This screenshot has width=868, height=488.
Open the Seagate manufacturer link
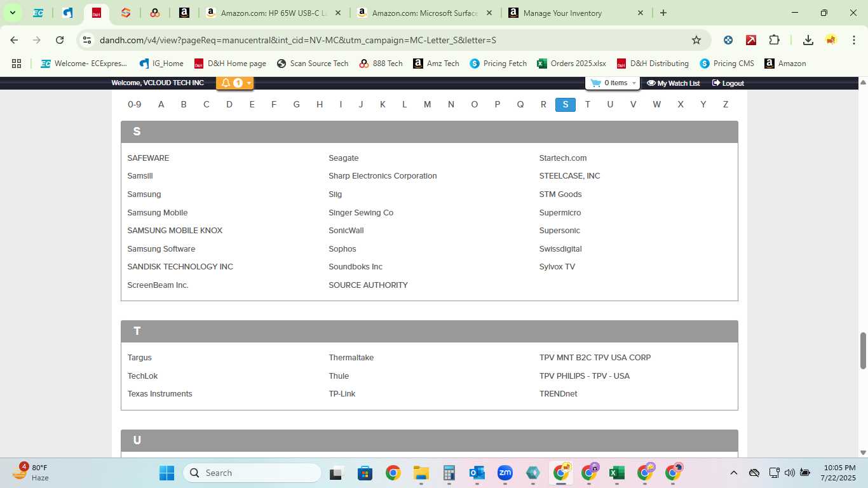(344, 158)
